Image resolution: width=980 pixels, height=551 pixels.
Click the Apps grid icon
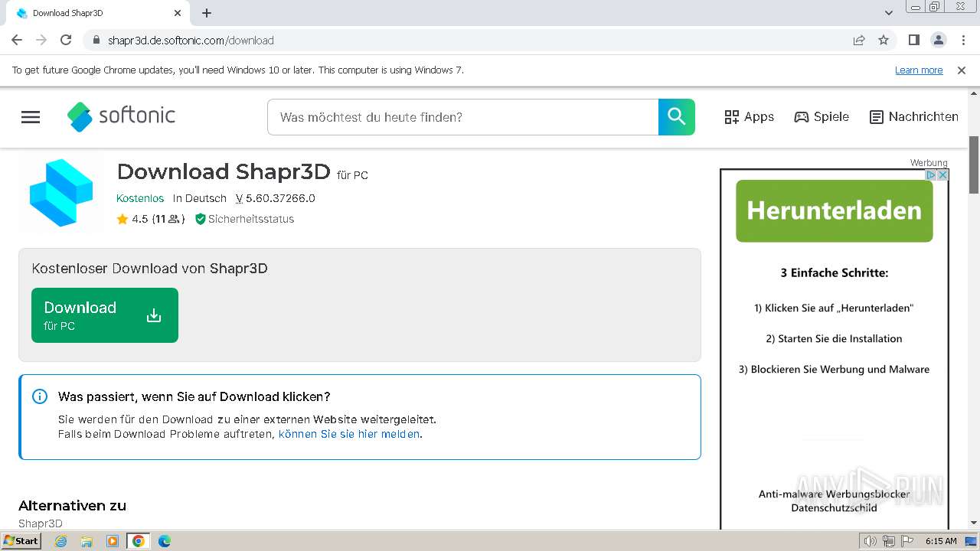732,117
